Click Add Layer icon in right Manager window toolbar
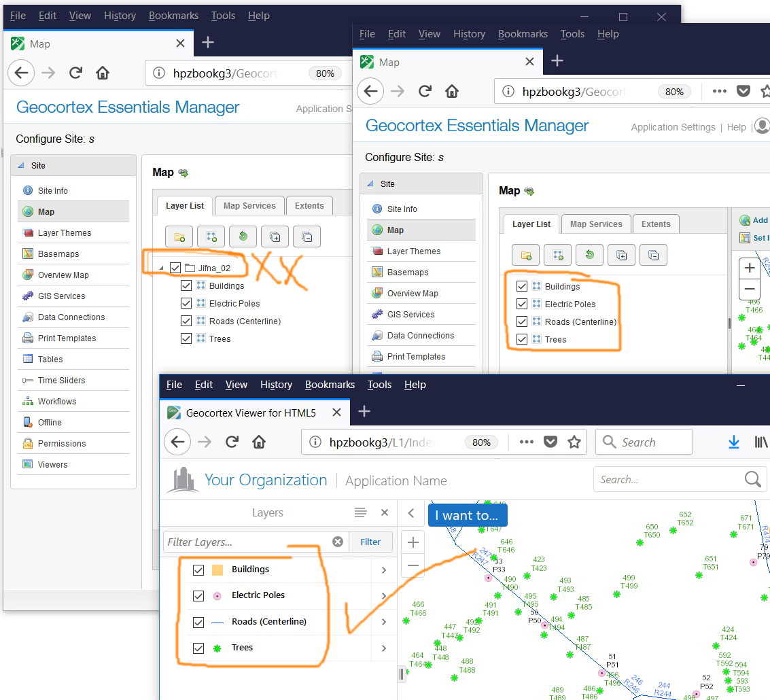 (x=558, y=255)
